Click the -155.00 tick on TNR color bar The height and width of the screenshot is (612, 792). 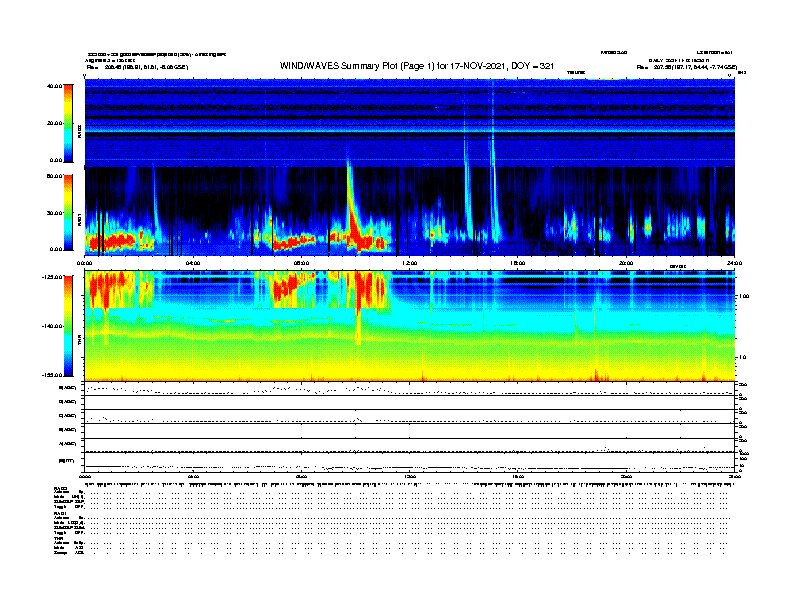(53, 375)
